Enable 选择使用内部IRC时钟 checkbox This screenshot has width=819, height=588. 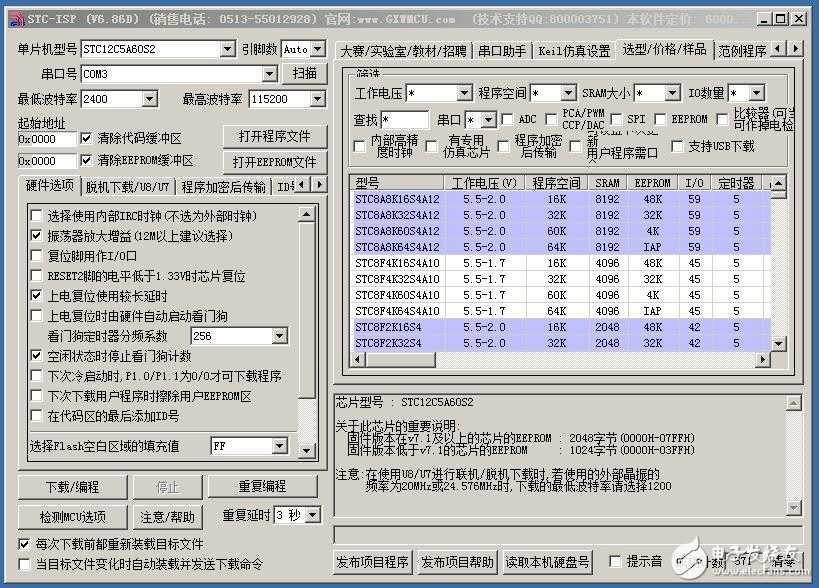[37, 215]
